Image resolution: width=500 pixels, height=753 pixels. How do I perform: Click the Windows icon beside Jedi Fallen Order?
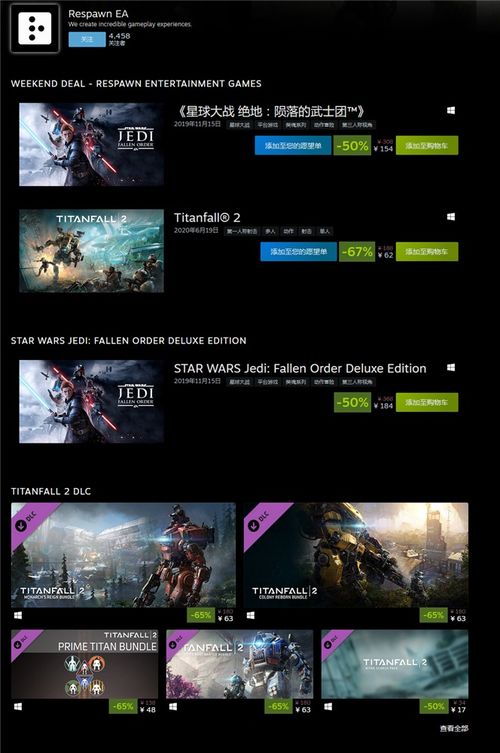tap(451, 110)
